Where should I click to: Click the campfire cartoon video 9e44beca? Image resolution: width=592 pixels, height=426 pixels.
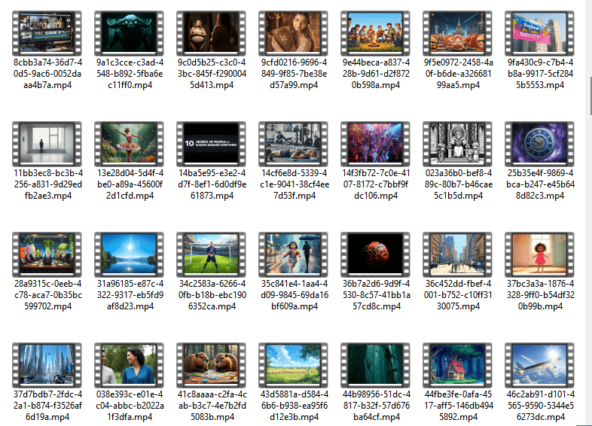click(376, 33)
